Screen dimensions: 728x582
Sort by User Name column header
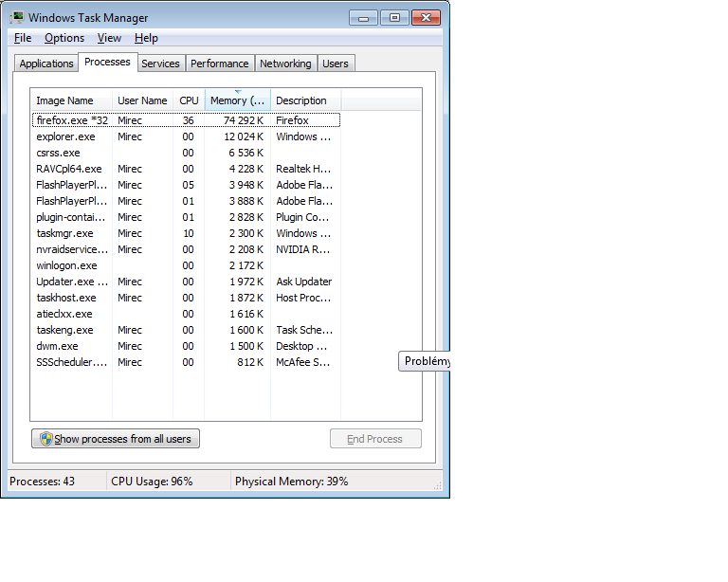coord(142,100)
